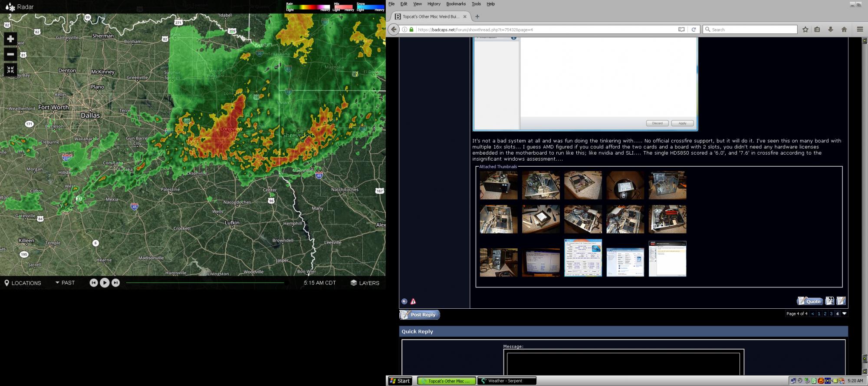Click the Firefox Search box
The width and height of the screenshot is (868, 386).
tap(750, 30)
